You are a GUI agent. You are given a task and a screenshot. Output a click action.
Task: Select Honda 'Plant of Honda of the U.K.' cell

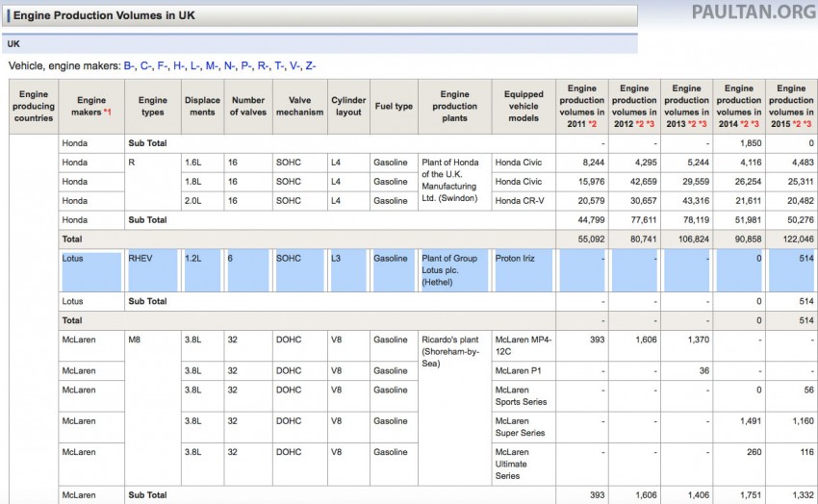455,182
